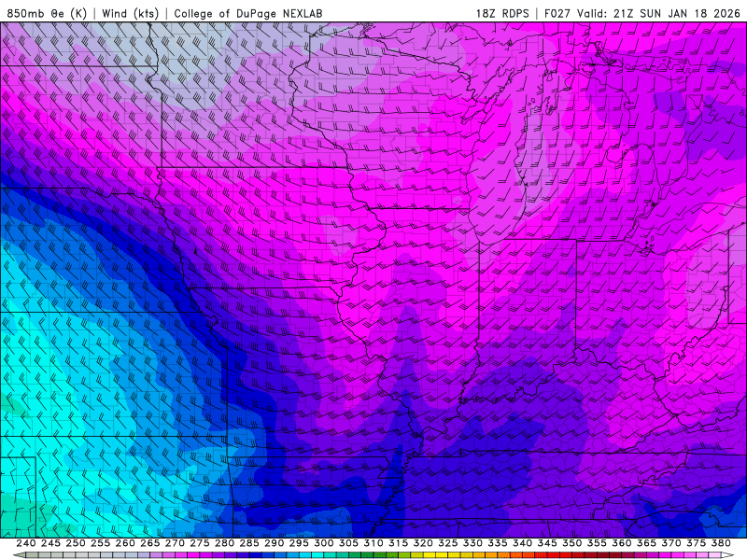The image size is (747, 560).
Task: Click the 240 value on the color scale
Action: click(26, 543)
